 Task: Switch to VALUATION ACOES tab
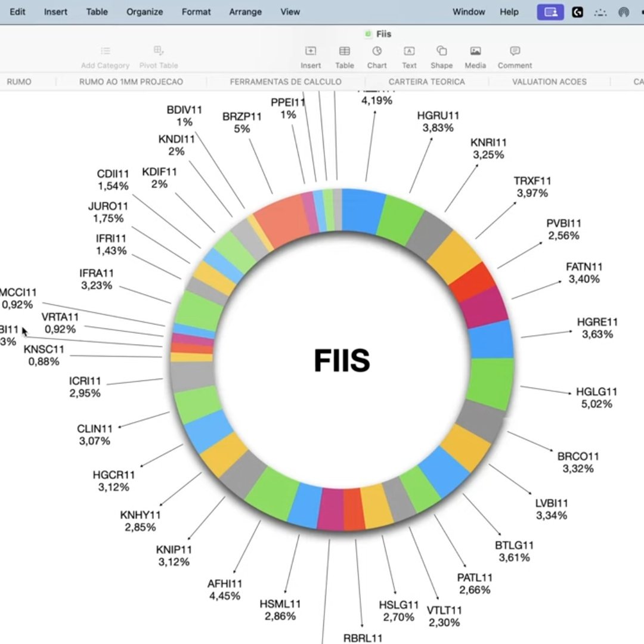[x=549, y=82]
